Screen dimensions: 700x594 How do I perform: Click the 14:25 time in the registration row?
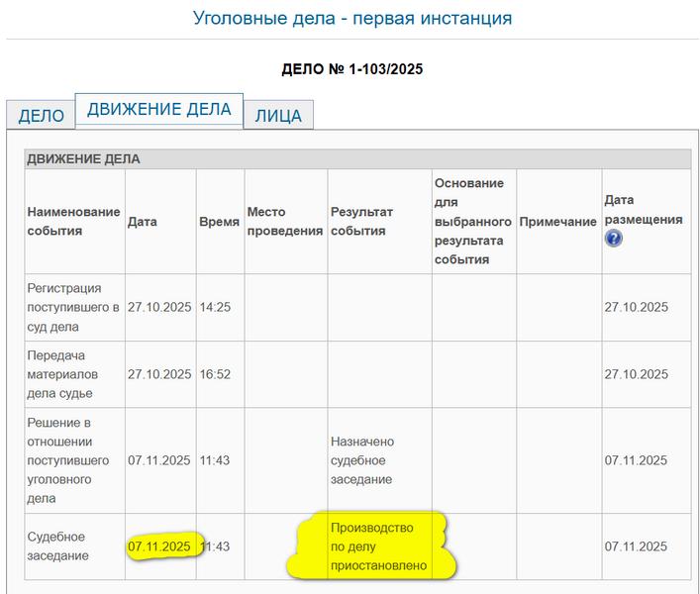215,307
